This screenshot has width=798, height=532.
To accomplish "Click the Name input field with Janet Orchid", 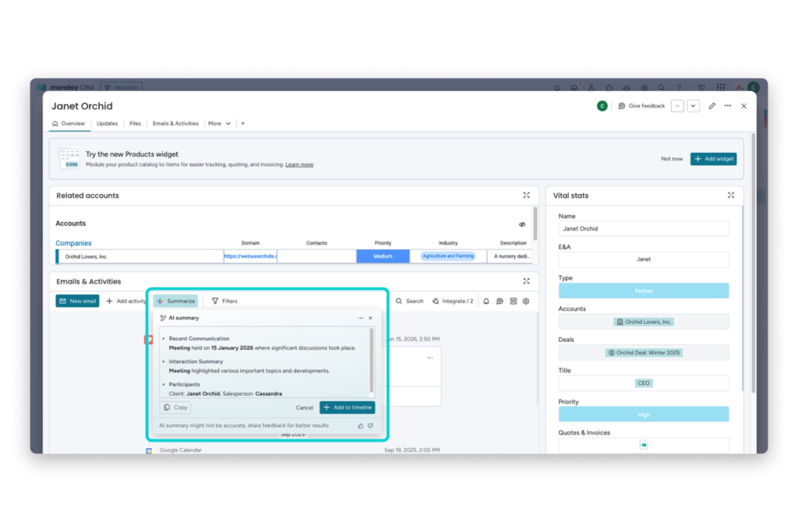I will pyautogui.click(x=644, y=229).
